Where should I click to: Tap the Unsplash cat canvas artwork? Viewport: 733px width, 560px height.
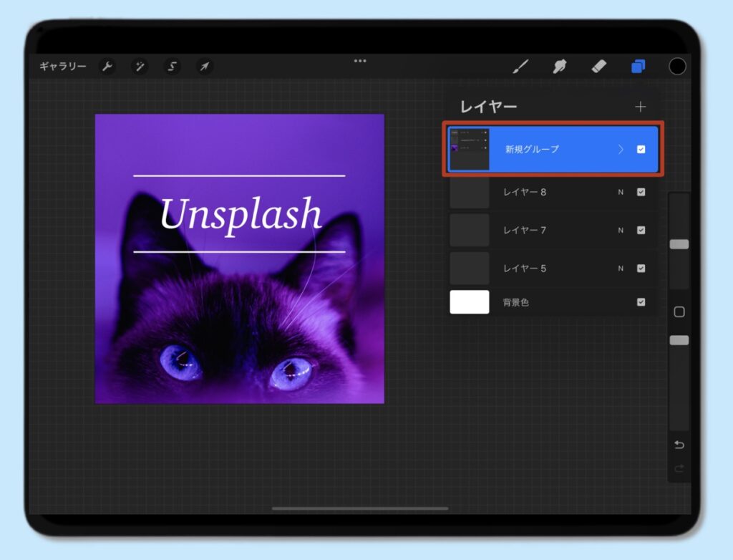click(239, 259)
